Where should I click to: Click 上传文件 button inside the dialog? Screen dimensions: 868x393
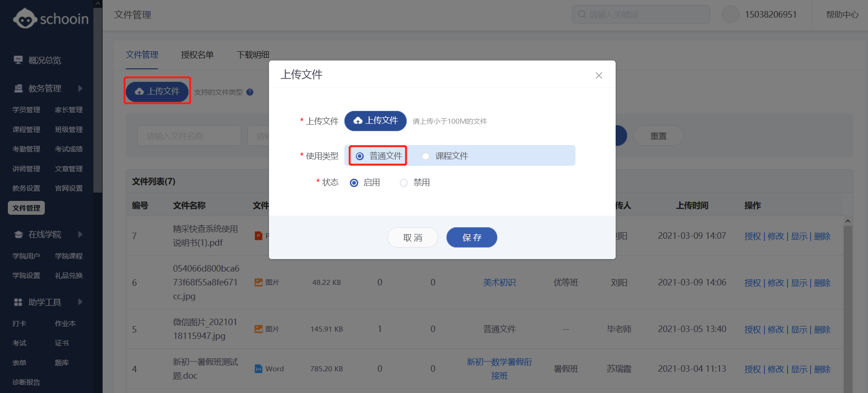[x=375, y=121]
